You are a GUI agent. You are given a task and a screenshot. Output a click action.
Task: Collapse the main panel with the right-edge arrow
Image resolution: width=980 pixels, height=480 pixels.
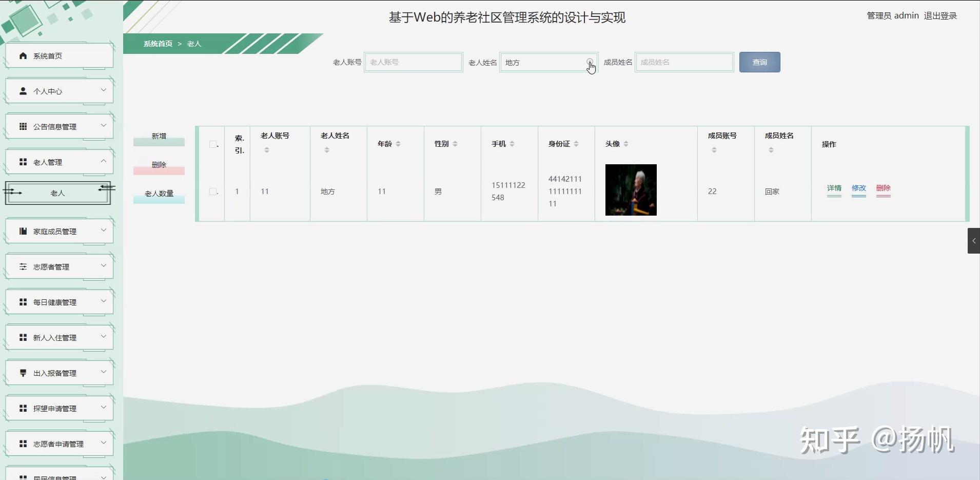click(x=973, y=241)
